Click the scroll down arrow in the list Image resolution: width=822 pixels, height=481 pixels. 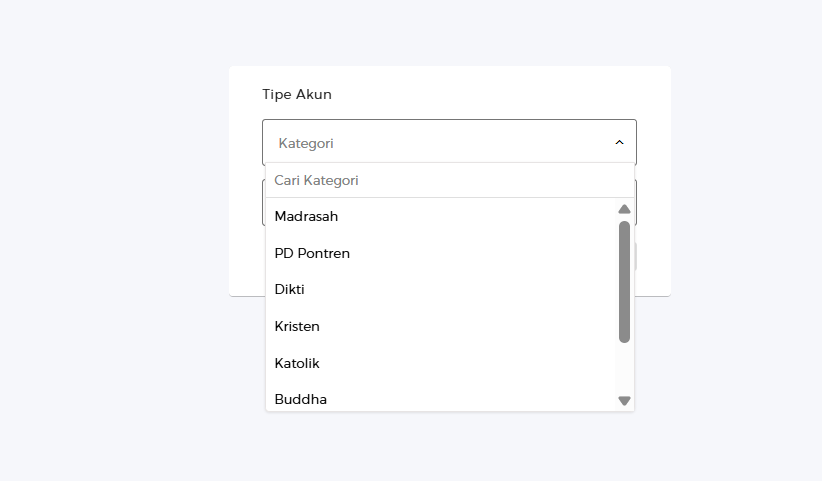coord(624,400)
